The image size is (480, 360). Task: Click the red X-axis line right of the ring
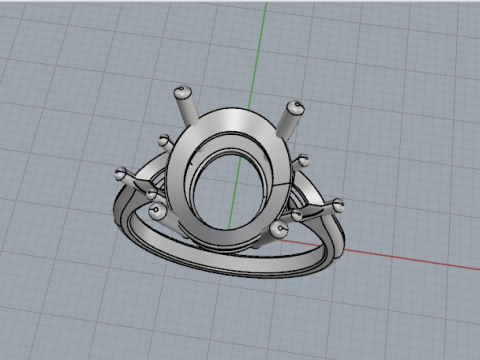tap(412, 258)
